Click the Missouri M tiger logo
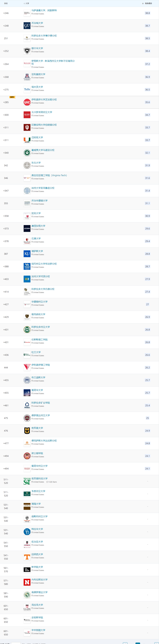 click(27, 431)
